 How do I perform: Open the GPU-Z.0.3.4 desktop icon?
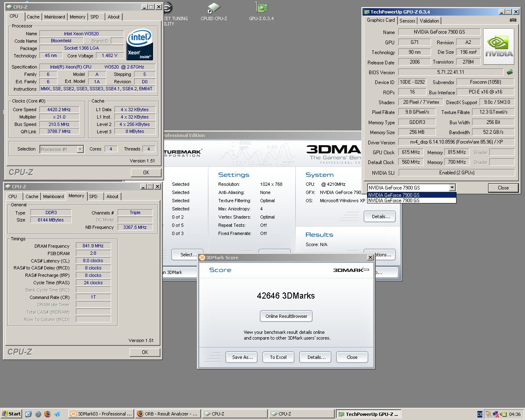261,11
